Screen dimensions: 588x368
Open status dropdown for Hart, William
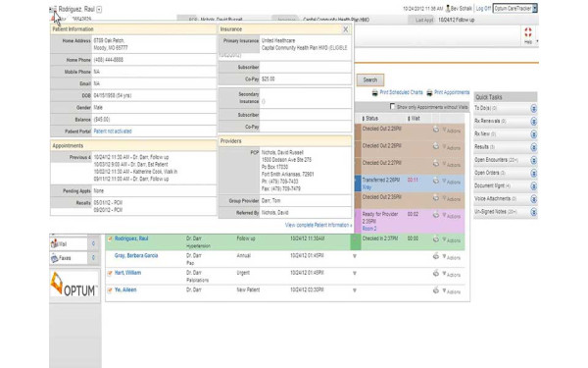pyautogui.click(x=355, y=274)
